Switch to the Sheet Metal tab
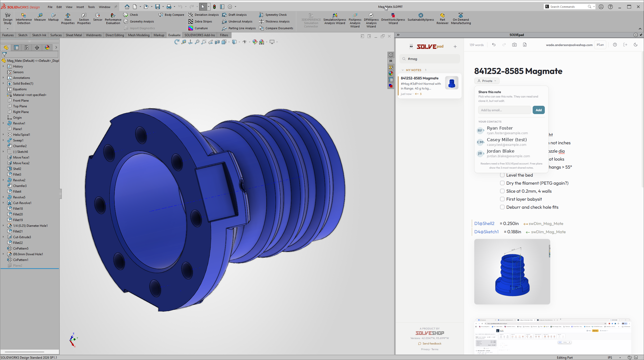 pos(74,35)
